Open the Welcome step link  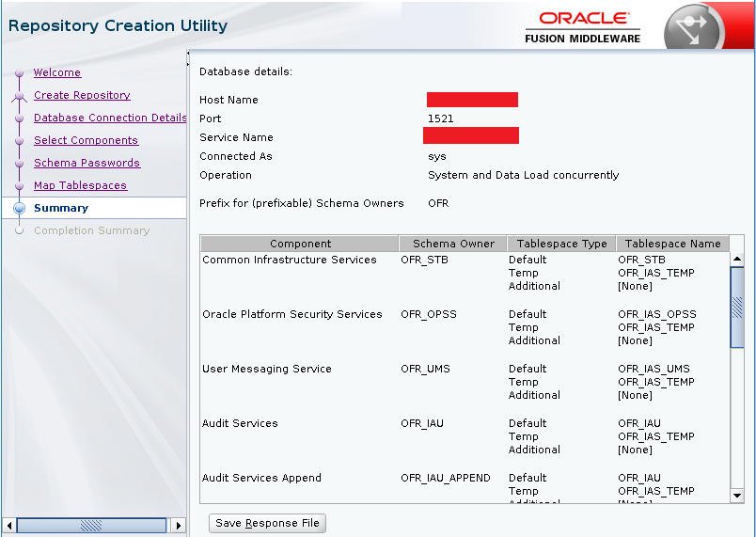tap(57, 73)
